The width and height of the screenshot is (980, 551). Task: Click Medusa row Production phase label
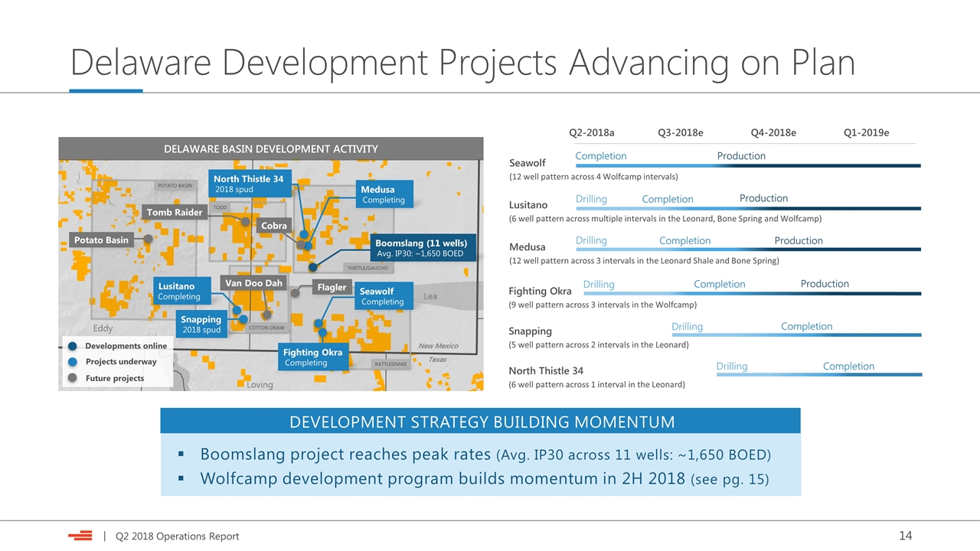click(799, 240)
